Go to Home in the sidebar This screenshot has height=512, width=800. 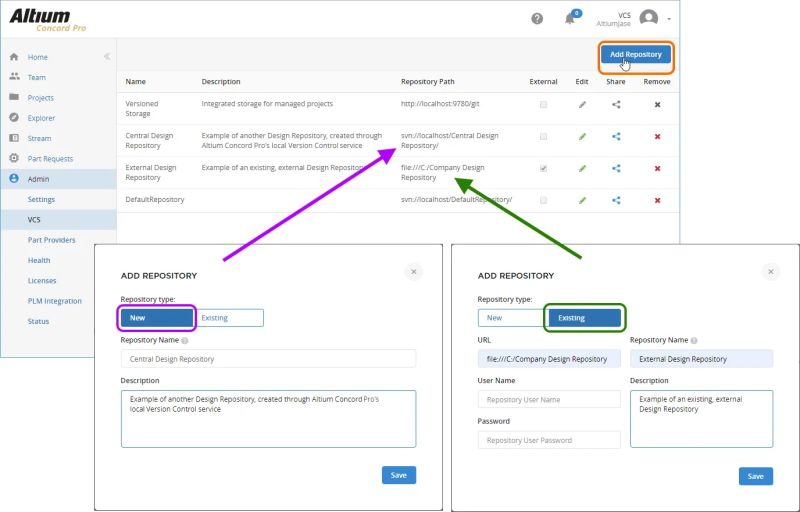click(38, 57)
